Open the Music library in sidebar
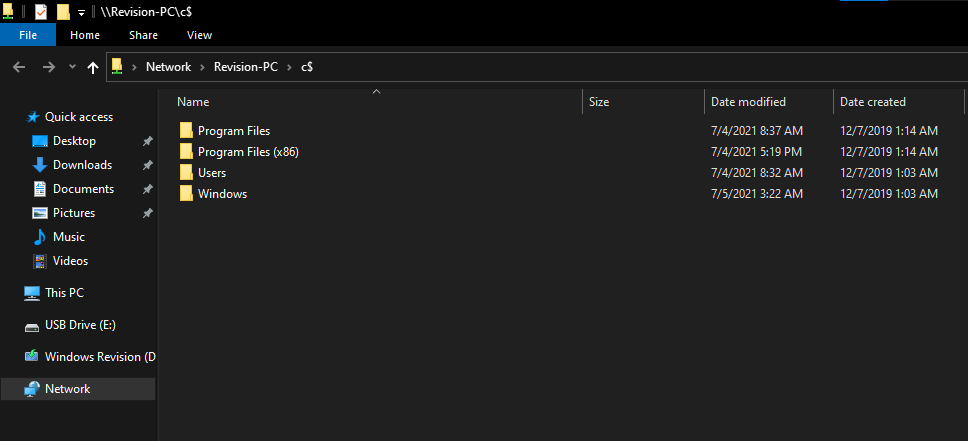The image size is (968, 441). [69, 237]
